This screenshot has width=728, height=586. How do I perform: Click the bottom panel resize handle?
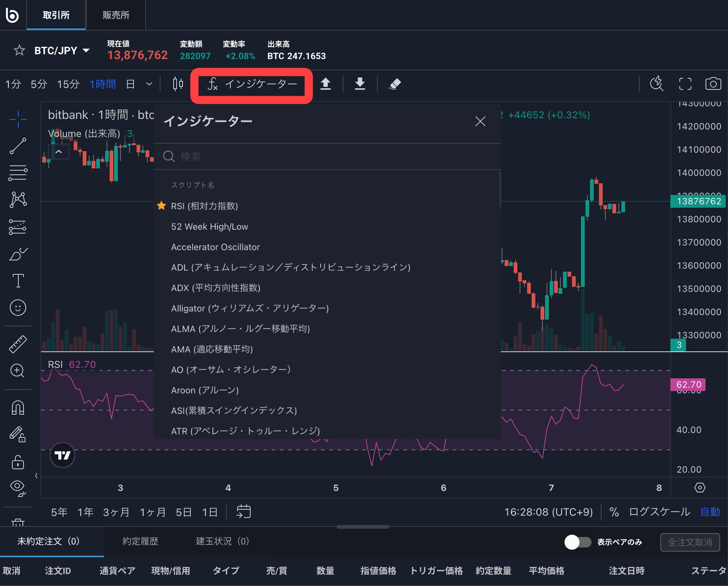tap(363, 527)
